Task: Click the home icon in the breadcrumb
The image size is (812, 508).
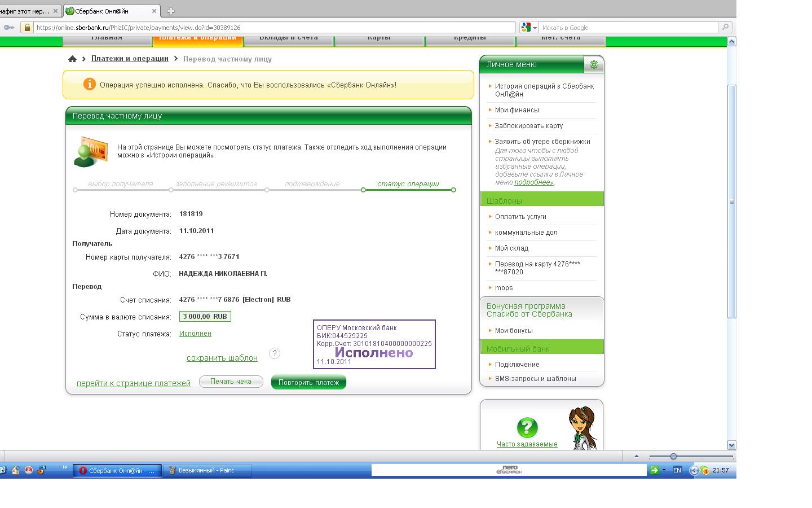Action: (72, 59)
